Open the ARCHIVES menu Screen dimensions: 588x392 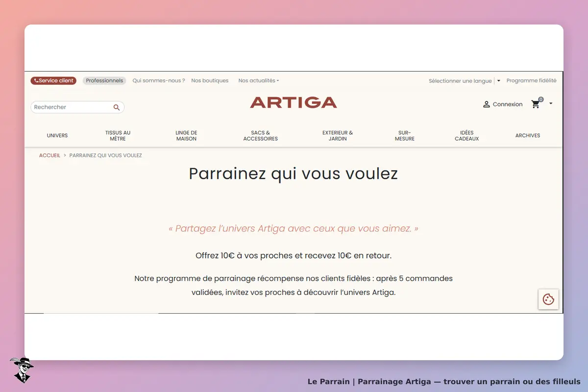(528, 136)
